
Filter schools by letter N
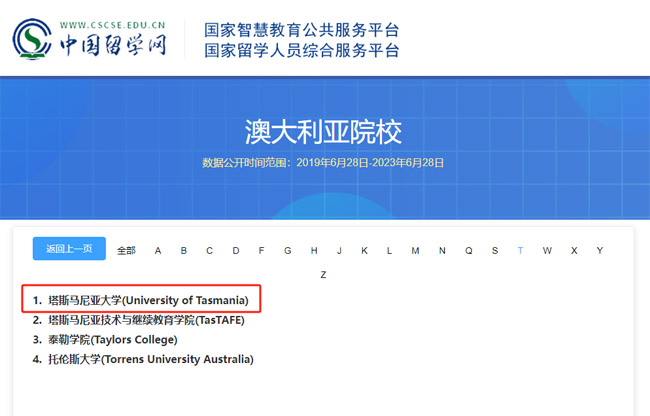(x=442, y=251)
